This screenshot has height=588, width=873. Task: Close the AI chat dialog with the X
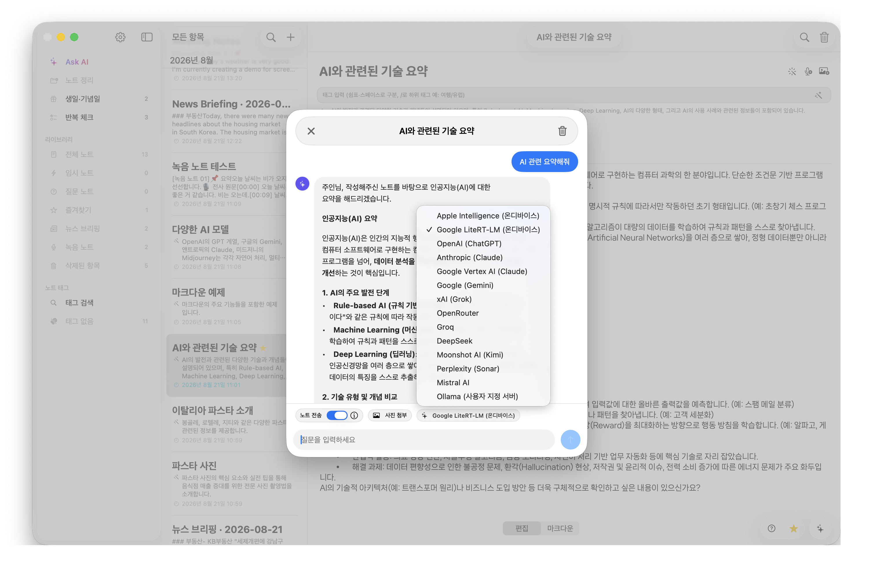click(x=311, y=131)
